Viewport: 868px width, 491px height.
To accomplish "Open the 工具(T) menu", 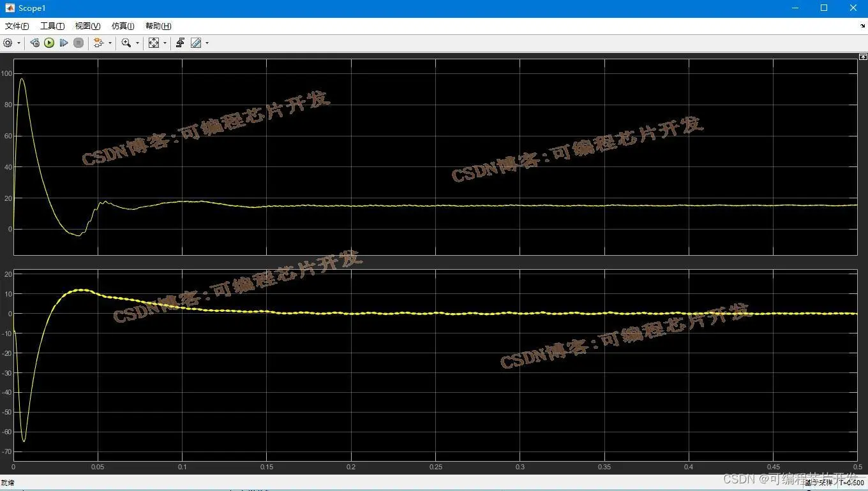I will click(x=52, y=26).
